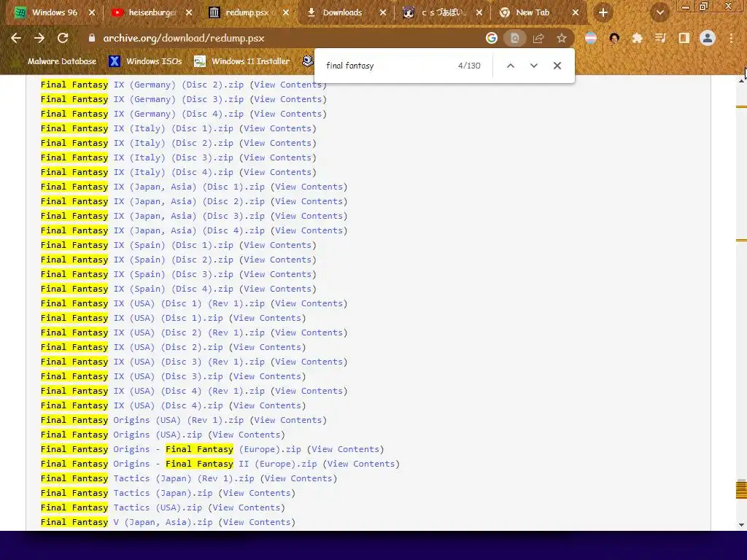The width and height of the screenshot is (747, 560).
Task: Switch to the tab with Japanese title
Action: click(442, 12)
